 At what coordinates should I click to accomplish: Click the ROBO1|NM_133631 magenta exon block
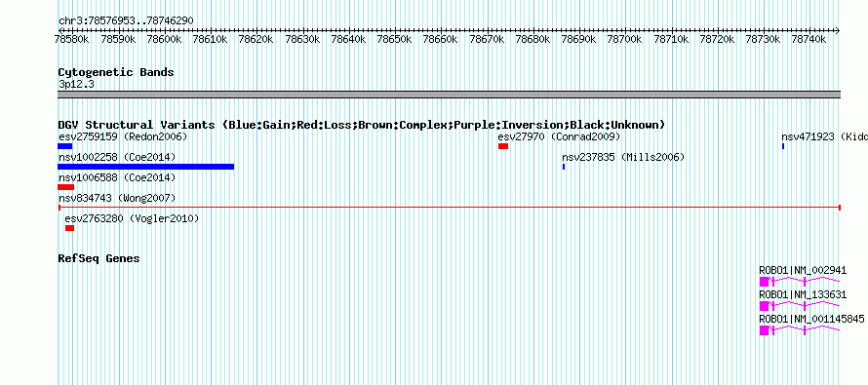[764, 306]
